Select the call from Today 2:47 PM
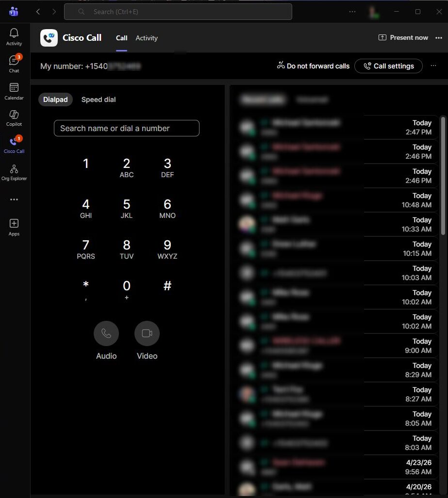 click(x=337, y=127)
